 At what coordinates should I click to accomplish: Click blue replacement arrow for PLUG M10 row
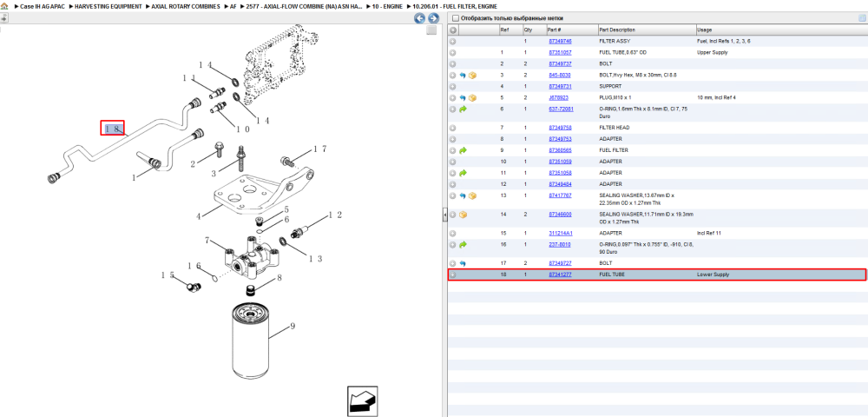(463, 97)
